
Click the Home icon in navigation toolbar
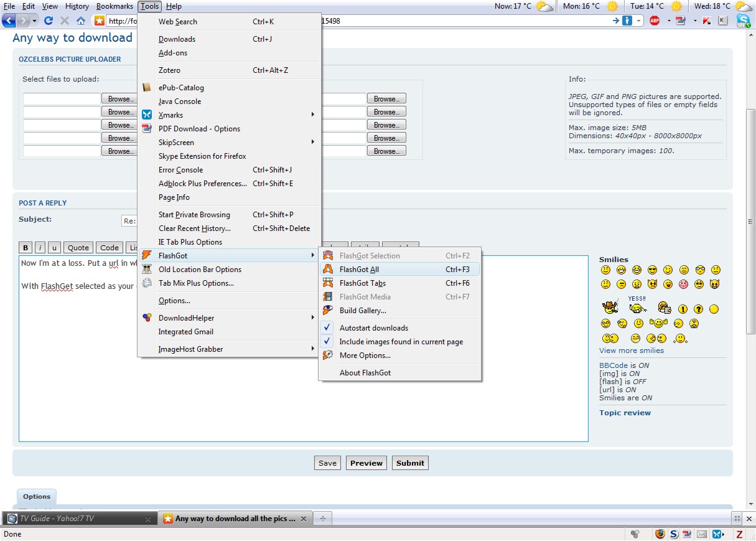[81, 21]
